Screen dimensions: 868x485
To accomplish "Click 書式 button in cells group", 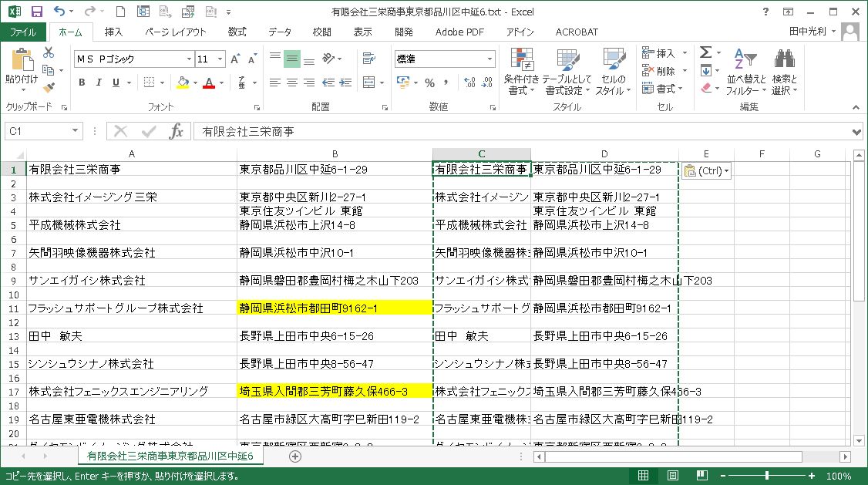I will tap(663, 89).
